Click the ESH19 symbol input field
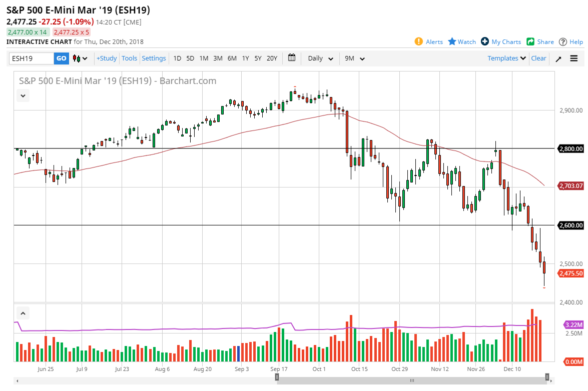This screenshot has width=588, height=391. (x=32, y=58)
